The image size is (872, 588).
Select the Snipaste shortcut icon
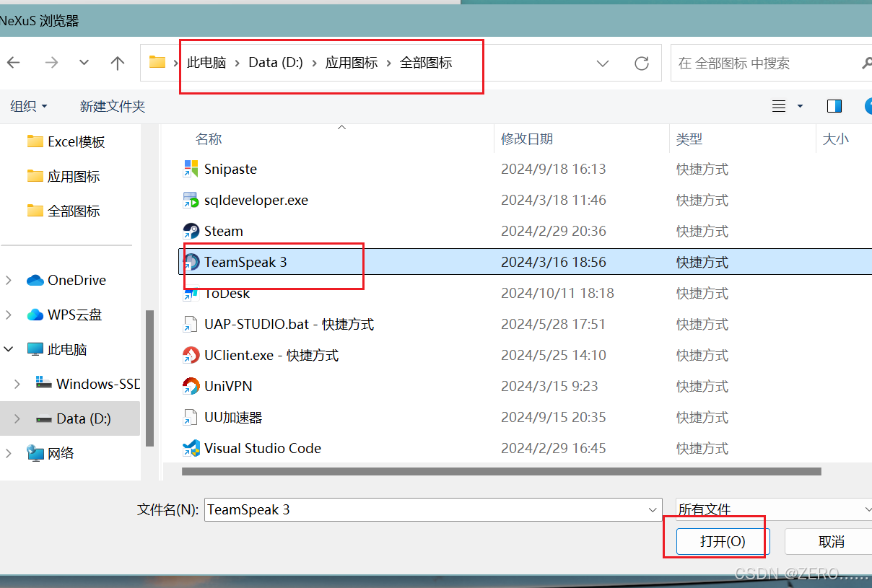point(191,170)
